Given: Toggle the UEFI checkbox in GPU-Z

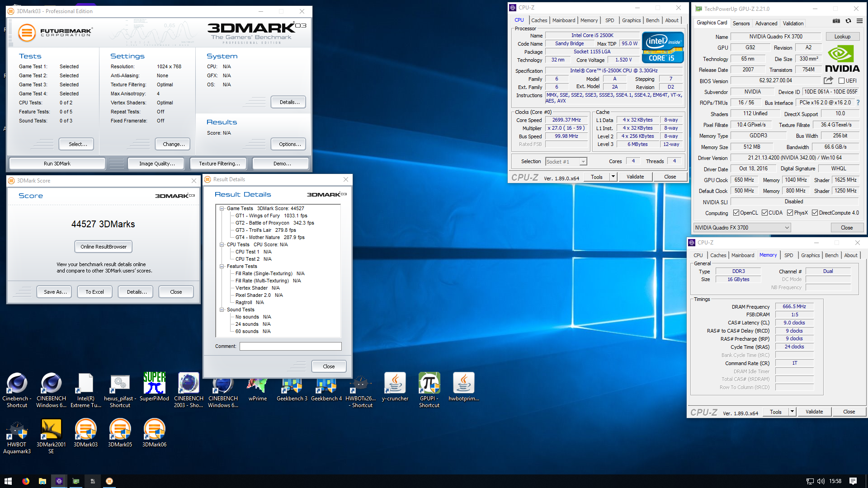Looking at the screenshot, I should point(841,81).
